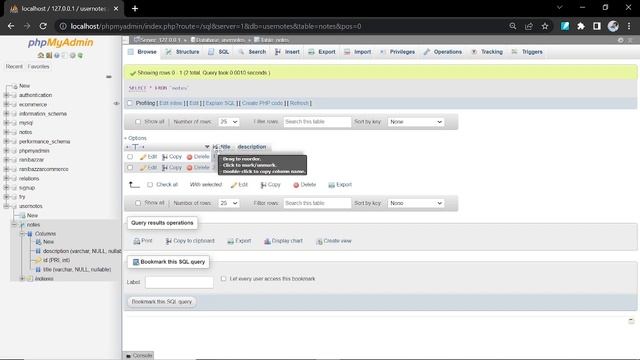Screen dimensions: 640x360
Task: Open the Insert tab
Action: (287, 52)
